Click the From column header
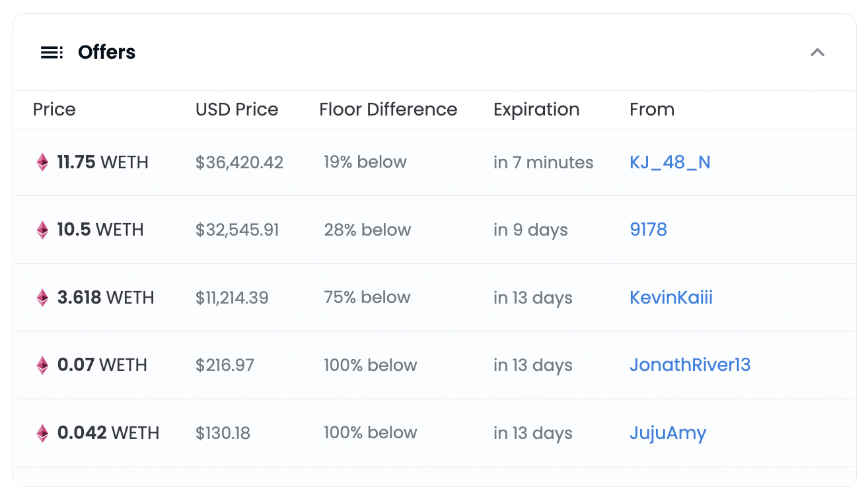 [x=652, y=110]
